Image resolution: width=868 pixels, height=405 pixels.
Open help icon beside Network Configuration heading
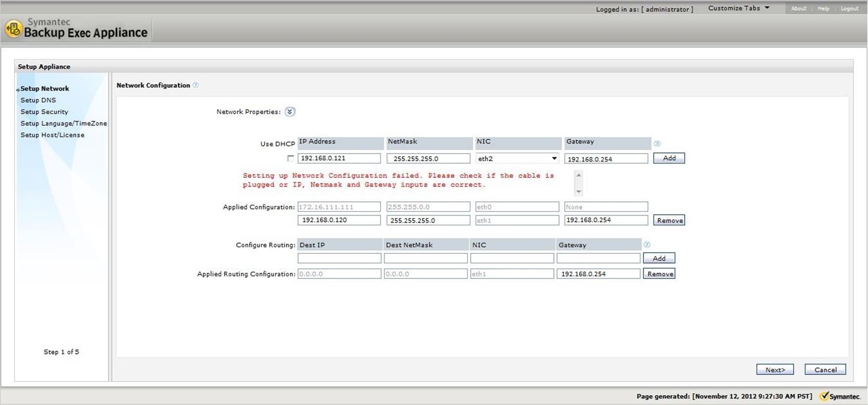point(196,85)
